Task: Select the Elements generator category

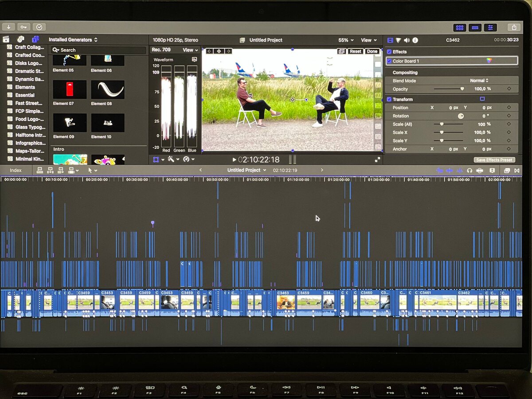Action: 25,87
